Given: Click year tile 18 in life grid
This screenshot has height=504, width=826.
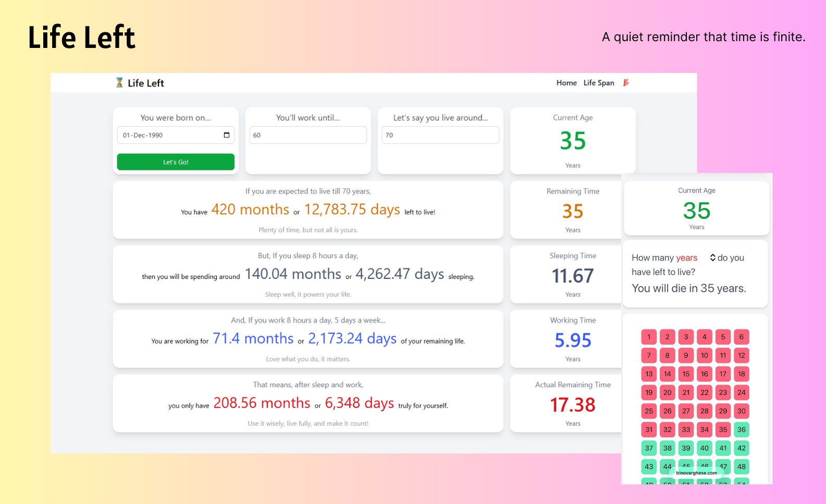Looking at the screenshot, I should click(741, 374).
